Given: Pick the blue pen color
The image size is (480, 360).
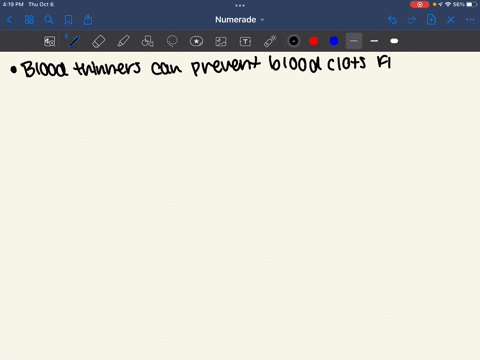Looking at the screenshot, I should [x=334, y=41].
